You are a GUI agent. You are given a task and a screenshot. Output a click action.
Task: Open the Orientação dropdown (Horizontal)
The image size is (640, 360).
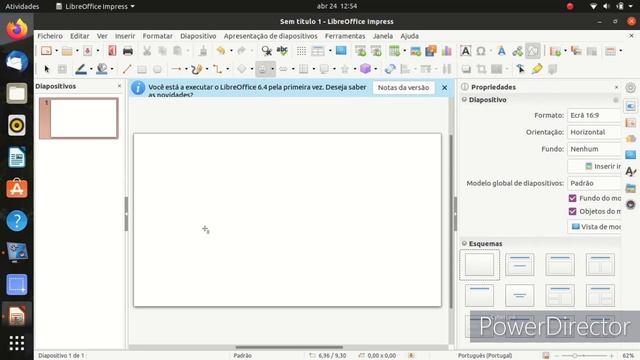click(x=594, y=132)
